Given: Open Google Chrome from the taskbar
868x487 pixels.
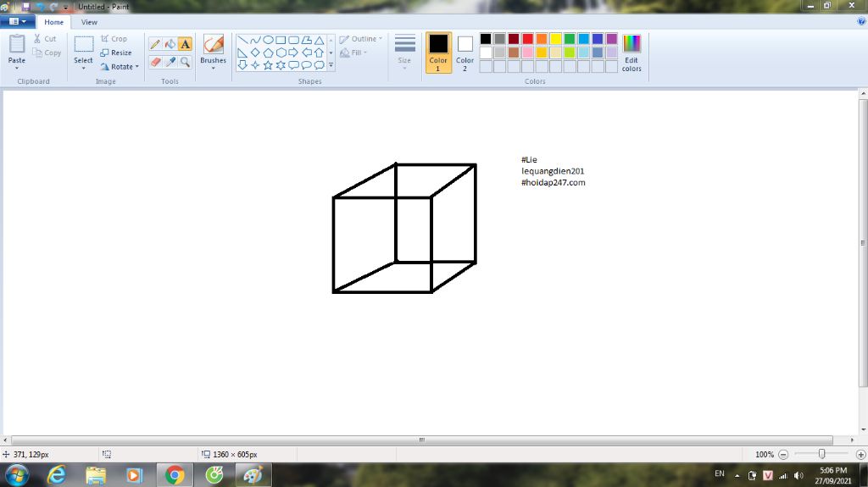Looking at the screenshot, I should coord(175,475).
